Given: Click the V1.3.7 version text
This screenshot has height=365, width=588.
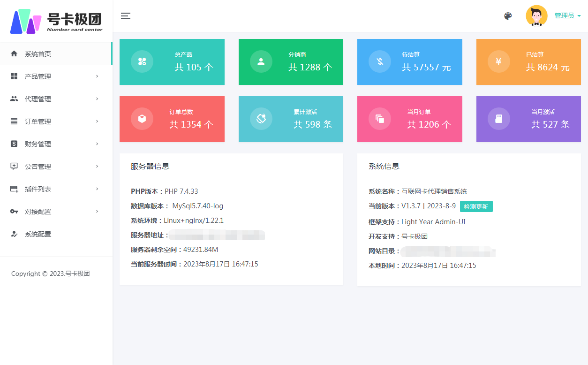Looking at the screenshot, I should coord(429,206).
